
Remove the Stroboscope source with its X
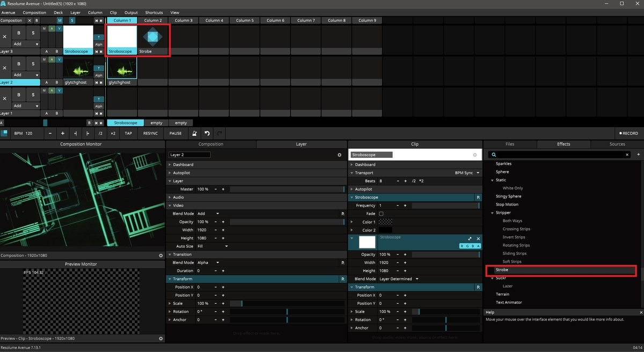[478, 238]
